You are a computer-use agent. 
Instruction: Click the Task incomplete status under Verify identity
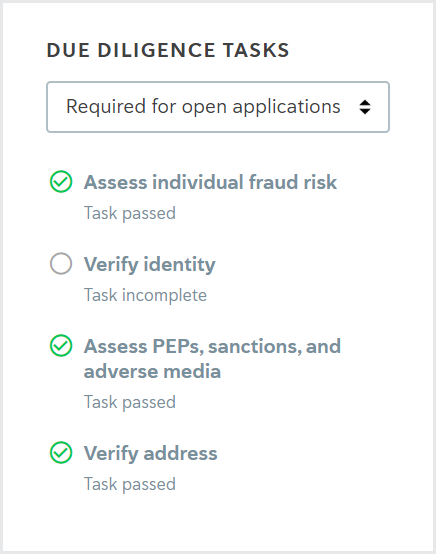[145, 295]
